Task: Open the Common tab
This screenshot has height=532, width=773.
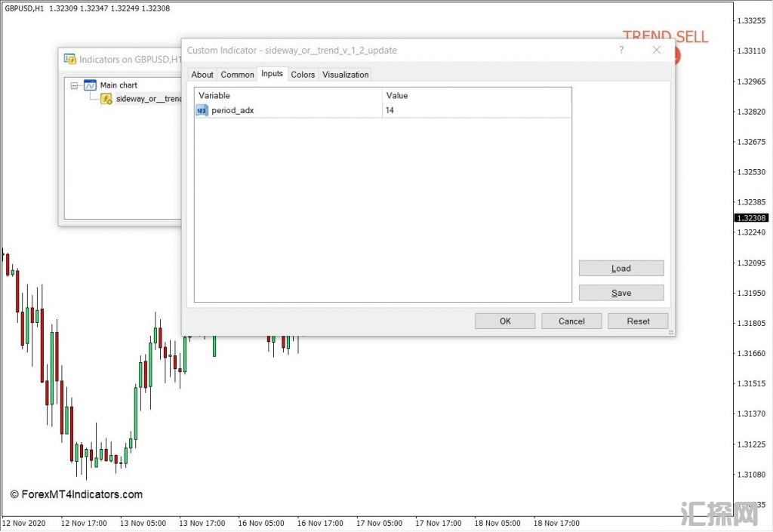Action: [x=237, y=75]
